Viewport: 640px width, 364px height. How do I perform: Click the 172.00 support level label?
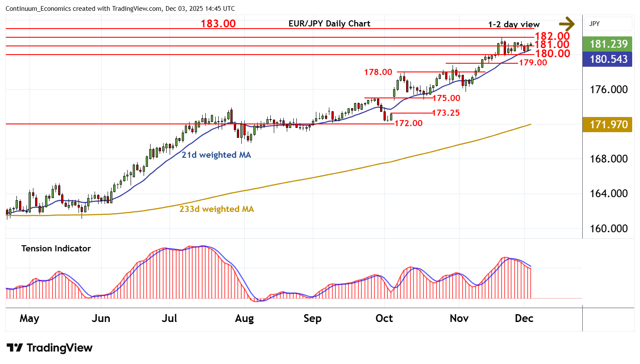click(408, 123)
